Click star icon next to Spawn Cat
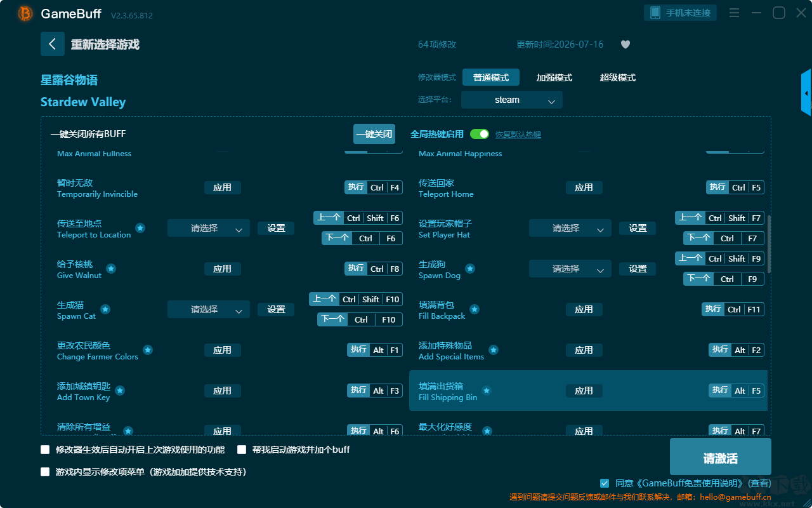This screenshot has width=812, height=508. [x=105, y=309]
